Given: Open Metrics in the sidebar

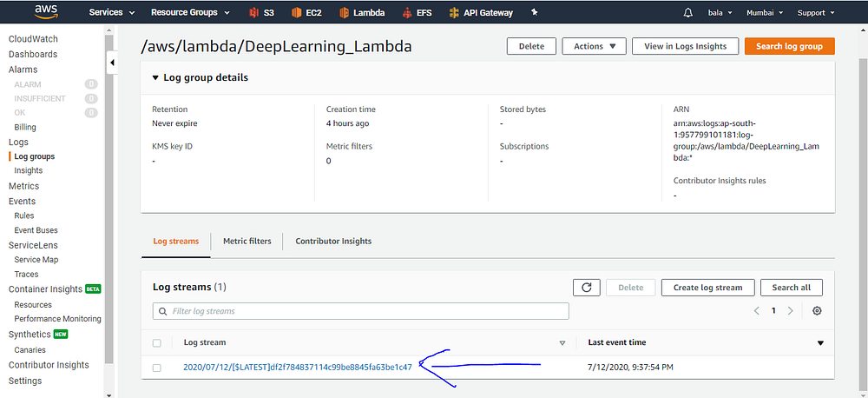Looking at the screenshot, I should 23,186.
